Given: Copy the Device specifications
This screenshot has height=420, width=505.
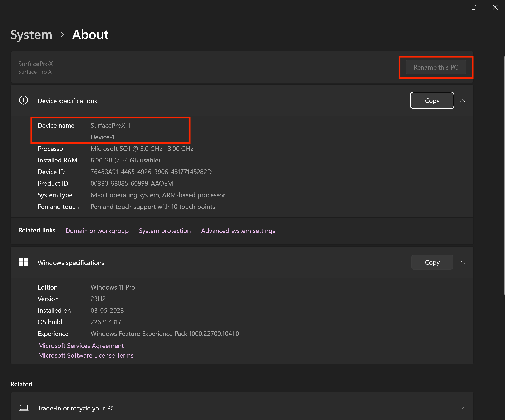Looking at the screenshot, I should point(432,101).
